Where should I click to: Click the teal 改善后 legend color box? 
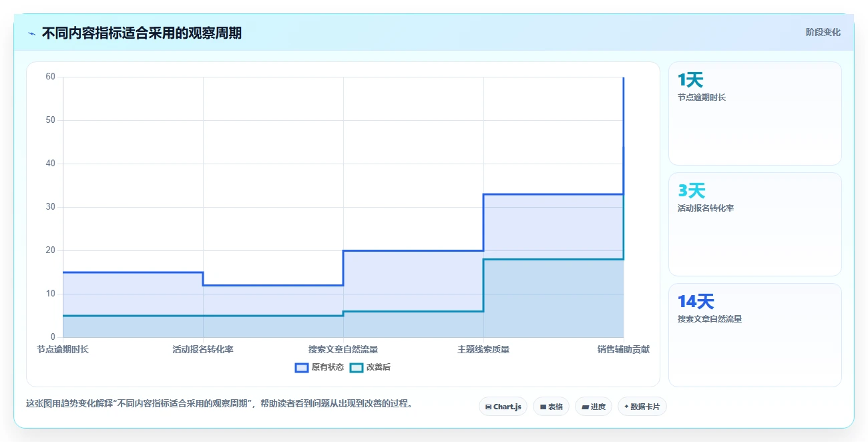tap(357, 367)
